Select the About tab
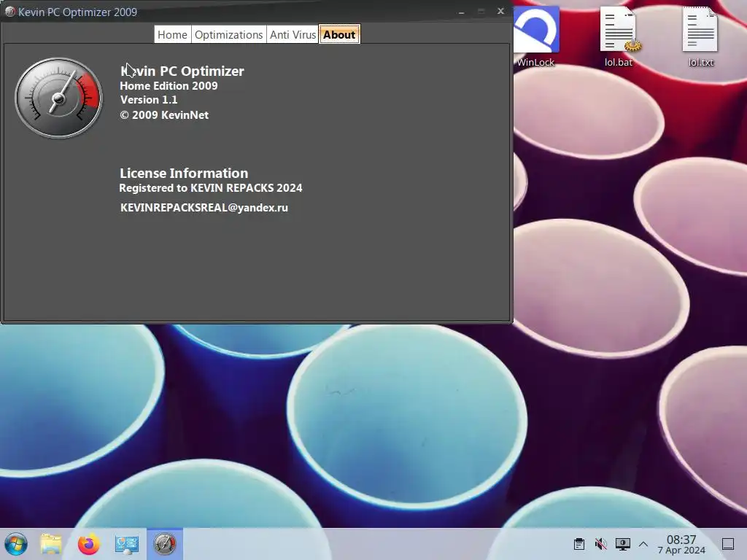This screenshot has height=560, width=747. 340,34
